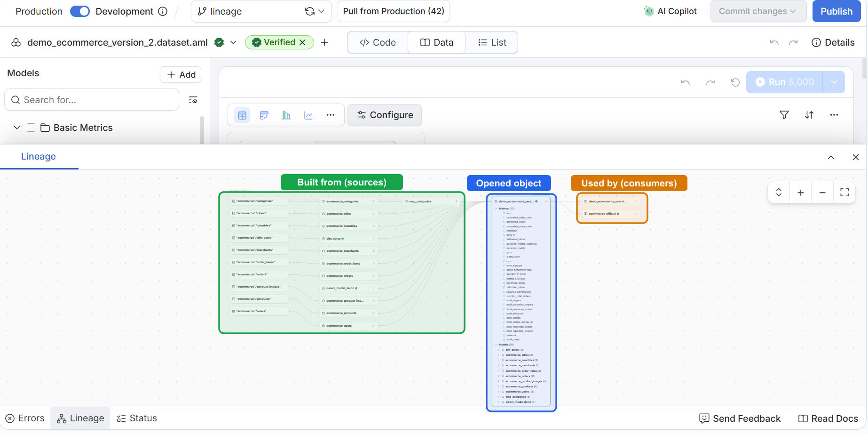Open AI Copilot
This screenshot has height=434, width=868.
pos(670,11)
